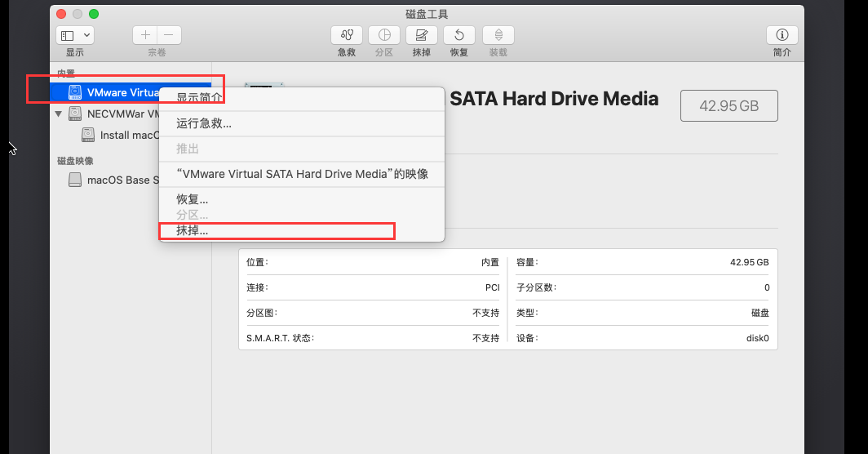Click the 内置 location value

490,262
